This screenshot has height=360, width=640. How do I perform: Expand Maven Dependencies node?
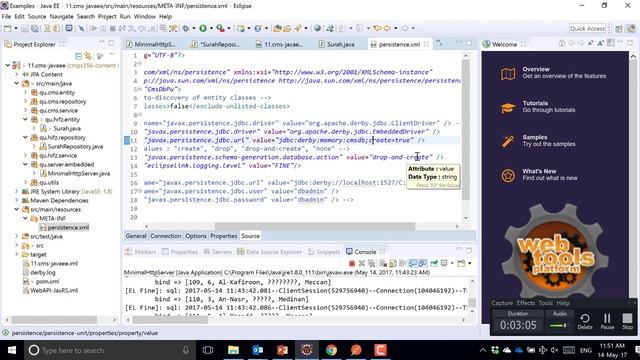(17, 200)
